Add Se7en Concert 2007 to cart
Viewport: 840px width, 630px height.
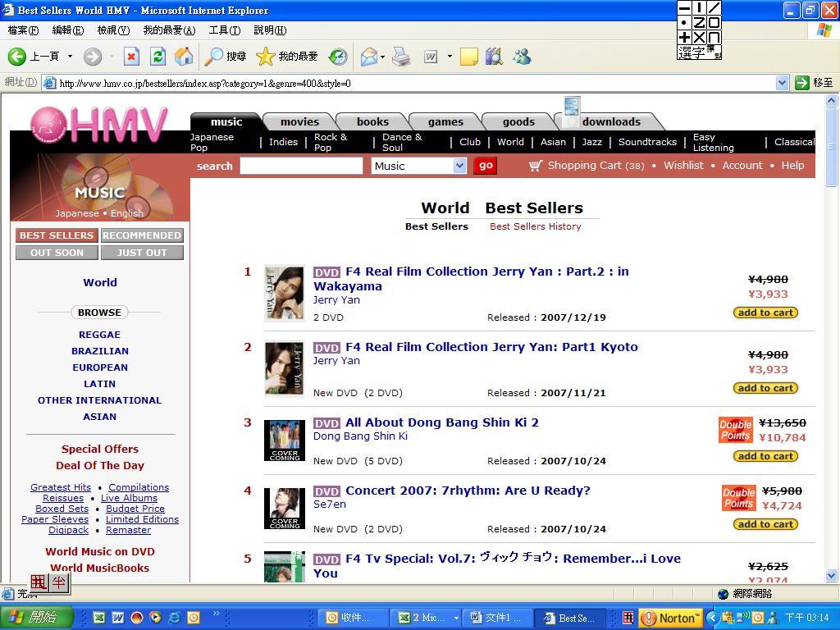(x=765, y=524)
